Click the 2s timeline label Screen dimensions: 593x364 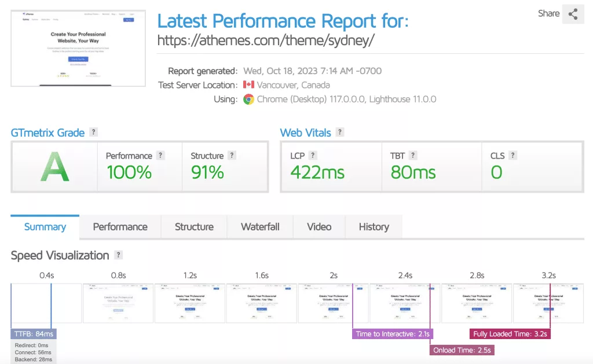coord(333,275)
